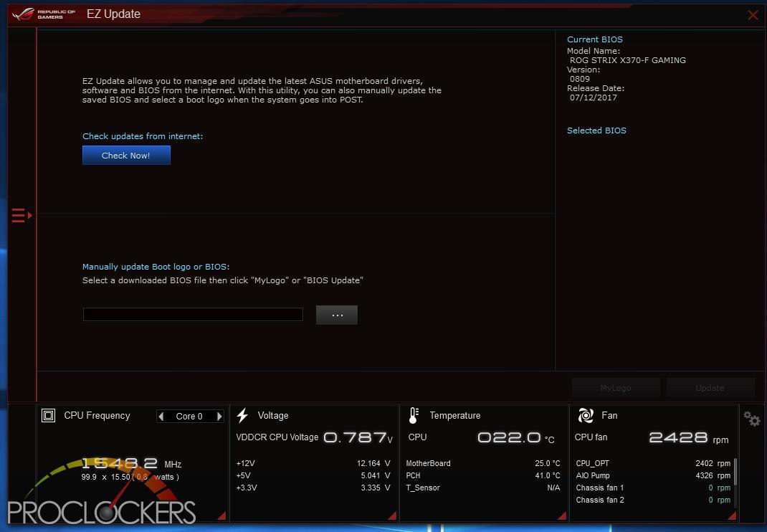Click the Check Now! button
767x532 pixels.
126,155
